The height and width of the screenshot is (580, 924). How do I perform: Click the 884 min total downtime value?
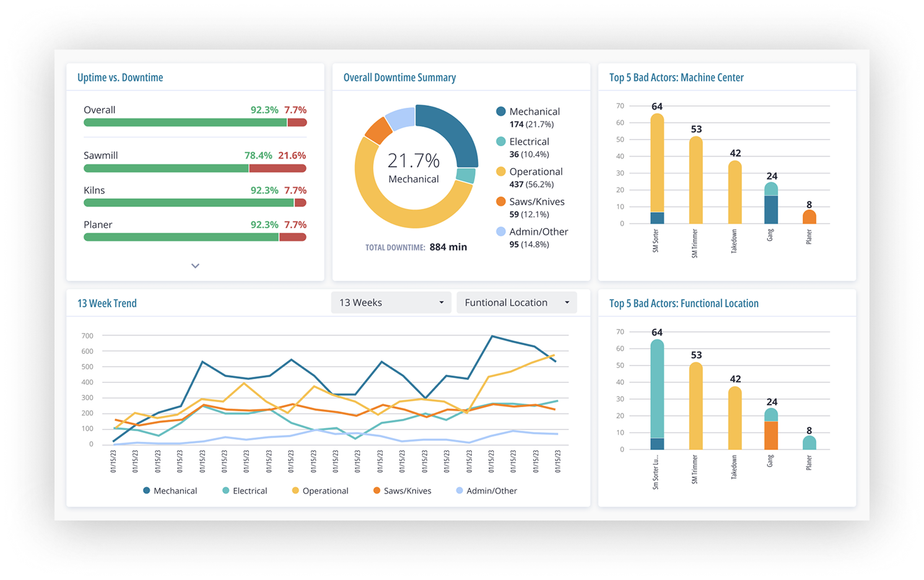pyautogui.click(x=448, y=247)
